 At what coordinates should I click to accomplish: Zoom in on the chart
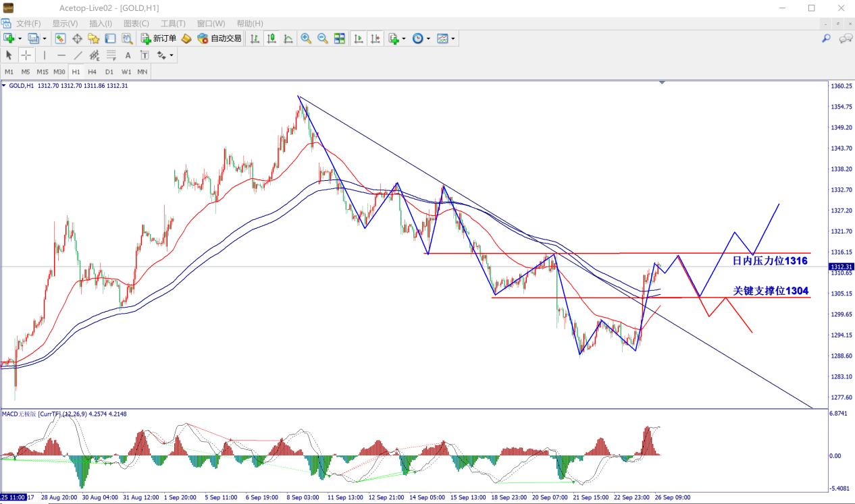tap(306, 38)
